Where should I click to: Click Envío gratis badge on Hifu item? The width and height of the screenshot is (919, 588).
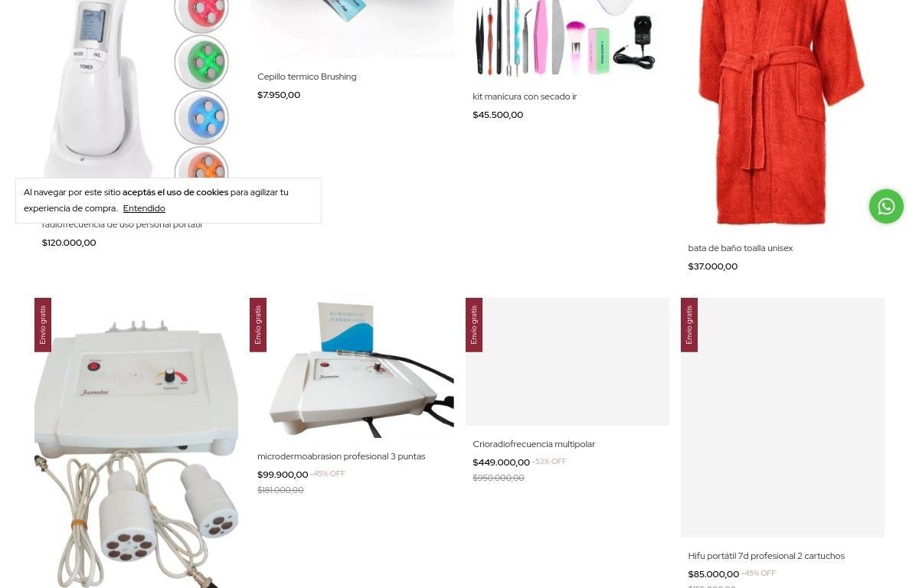[x=689, y=325]
